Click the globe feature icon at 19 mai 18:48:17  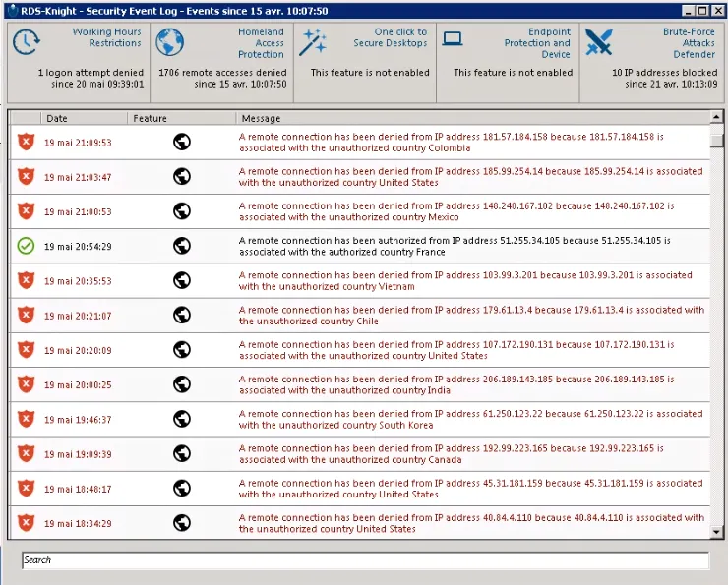pyautogui.click(x=182, y=488)
